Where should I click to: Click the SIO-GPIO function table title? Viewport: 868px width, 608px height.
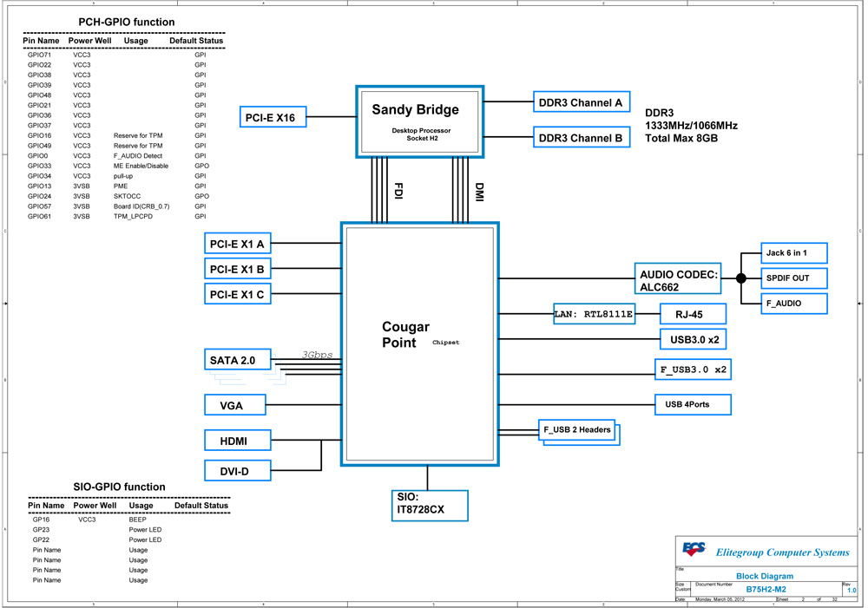(119, 487)
